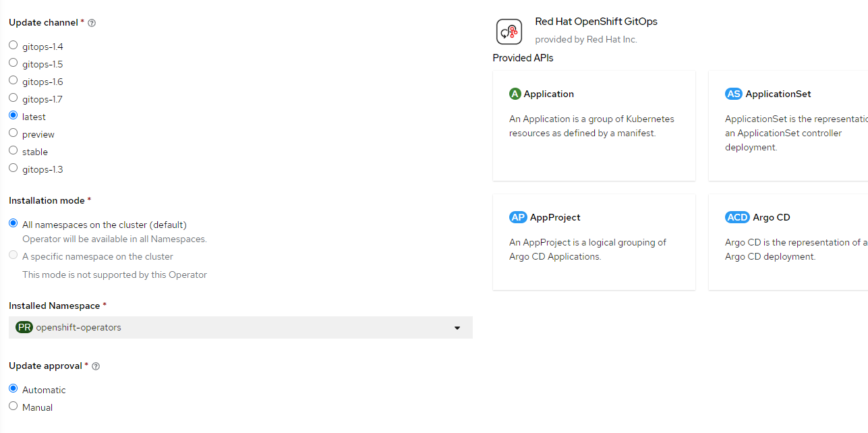Select the latest update channel

click(13, 115)
